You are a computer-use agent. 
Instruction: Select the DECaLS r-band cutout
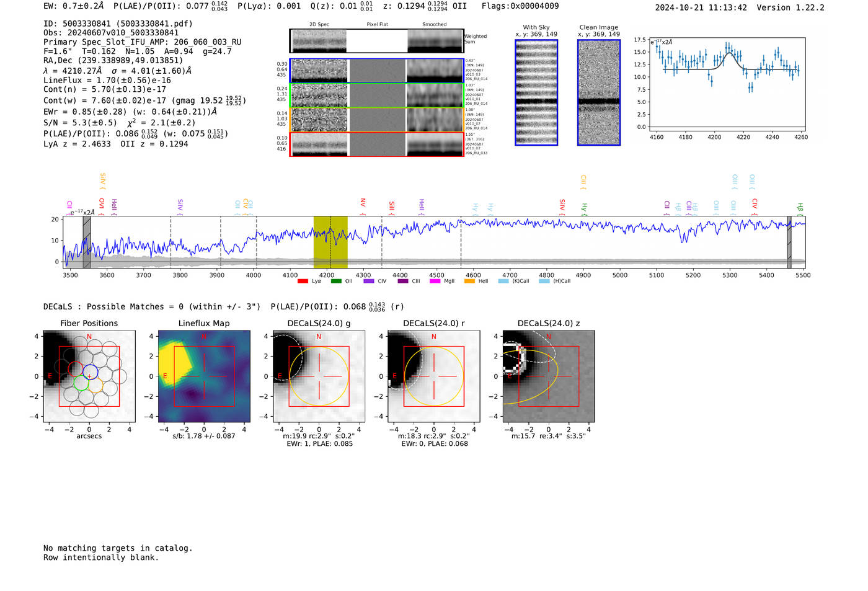[433, 376]
